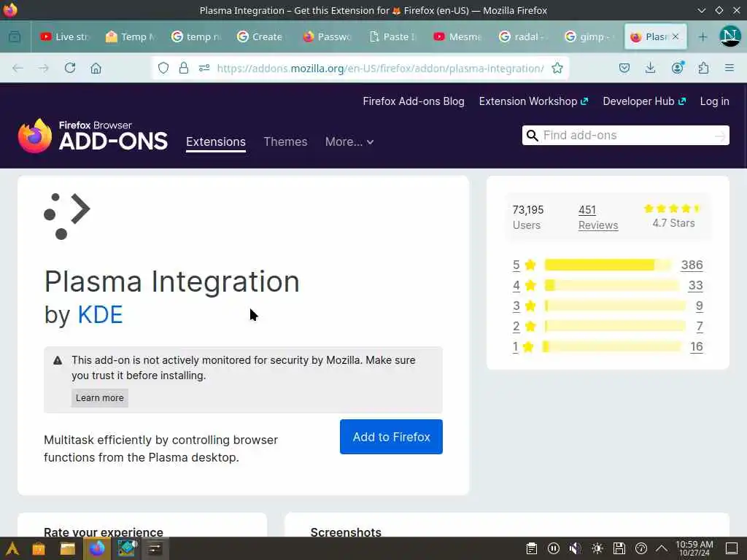
Task: Click the 4-star rating bar
Action: click(x=612, y=285)
